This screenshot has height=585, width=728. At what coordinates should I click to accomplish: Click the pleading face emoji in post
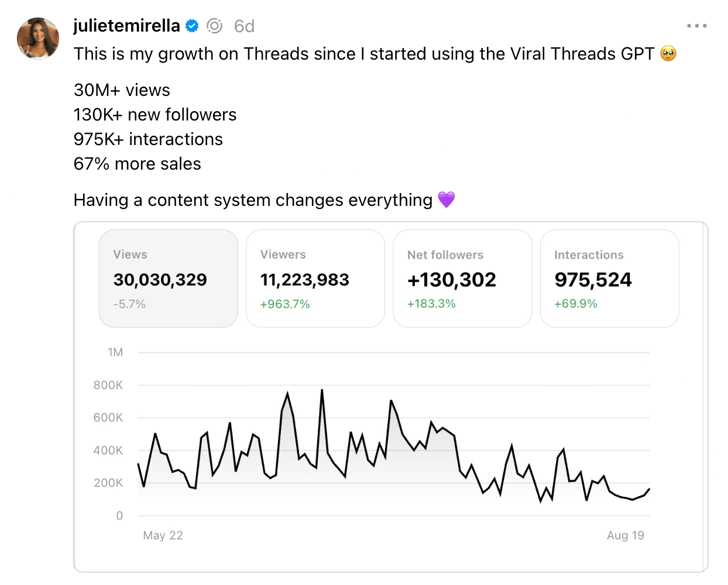(668, 54)
